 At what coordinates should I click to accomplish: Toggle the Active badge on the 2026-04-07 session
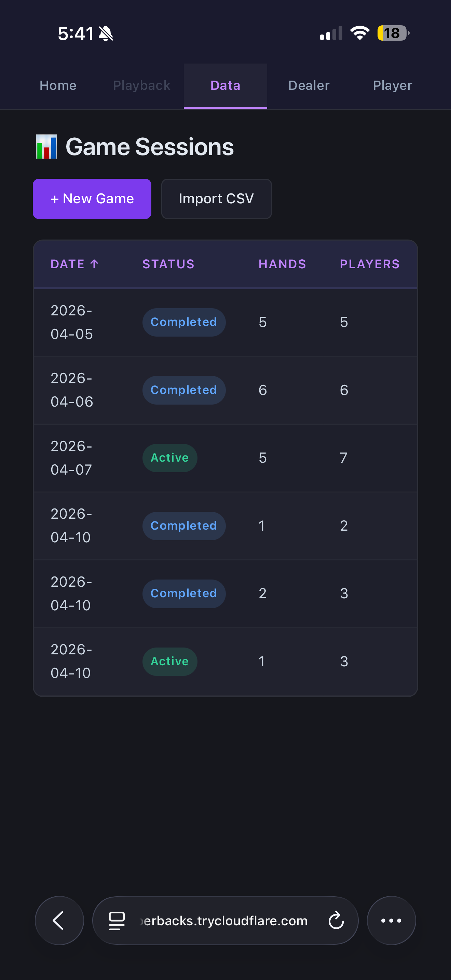coord(169,458)
